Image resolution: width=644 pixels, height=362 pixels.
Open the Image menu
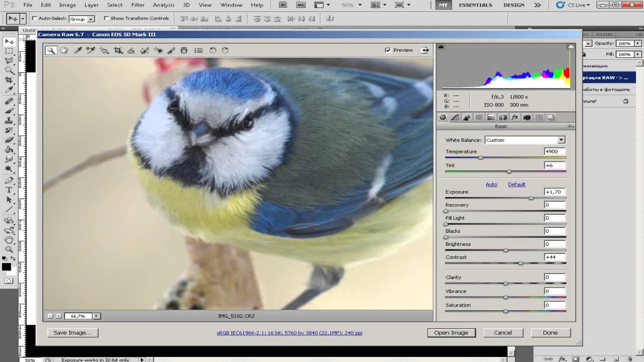tap(67, 5)
